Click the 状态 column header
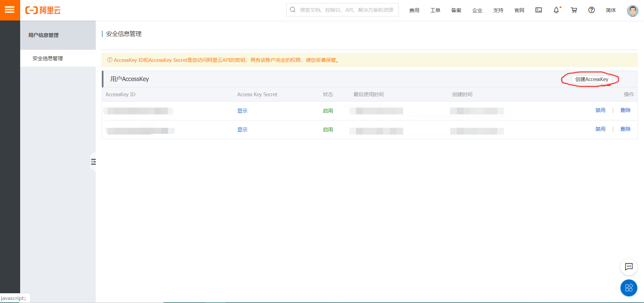This screenshot has width=644, height=303. (x=328, y=94)
